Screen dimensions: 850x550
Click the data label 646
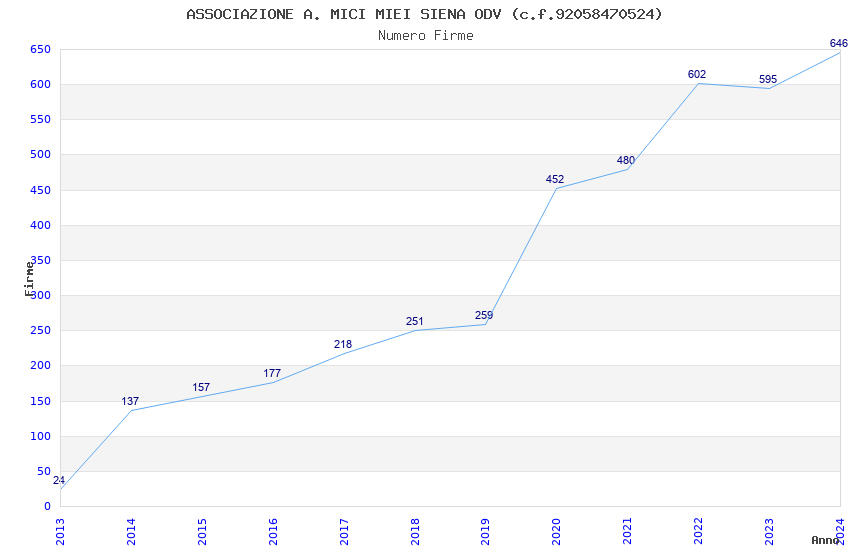839,43
